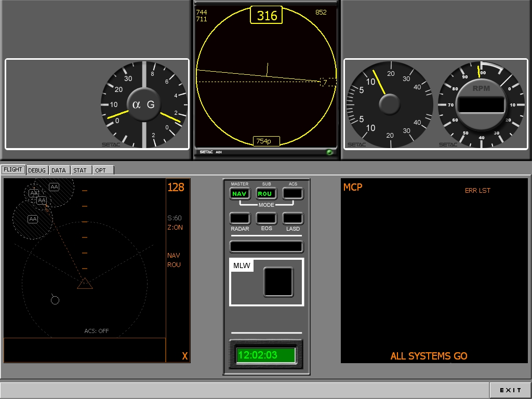Click the ACS: OFF text on the map

(x=96, y=331)
